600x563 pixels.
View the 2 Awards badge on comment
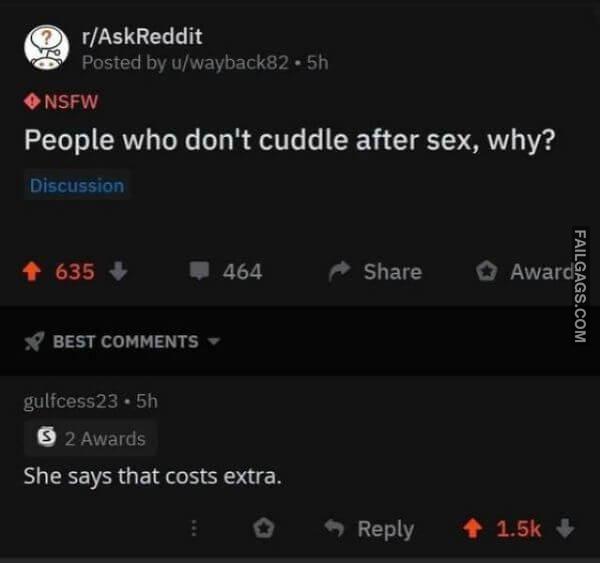(91, 439)
